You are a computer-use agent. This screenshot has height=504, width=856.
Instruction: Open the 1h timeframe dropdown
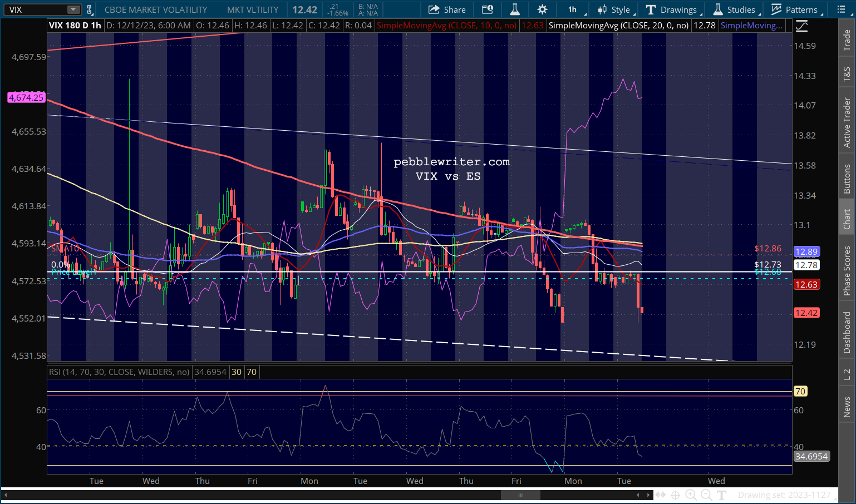tap(573, 9)
